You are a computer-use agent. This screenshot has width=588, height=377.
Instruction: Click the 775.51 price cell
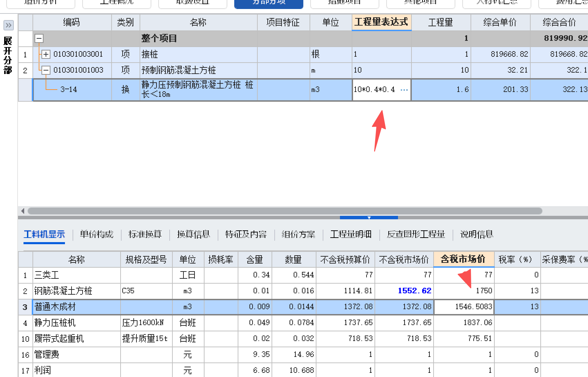pyautogui.click(x=464, y=339)
